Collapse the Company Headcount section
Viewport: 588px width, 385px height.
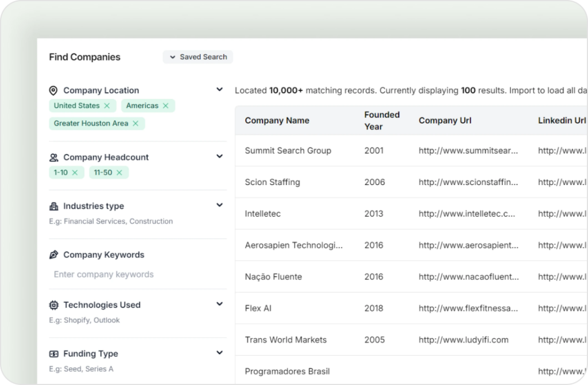219,156
